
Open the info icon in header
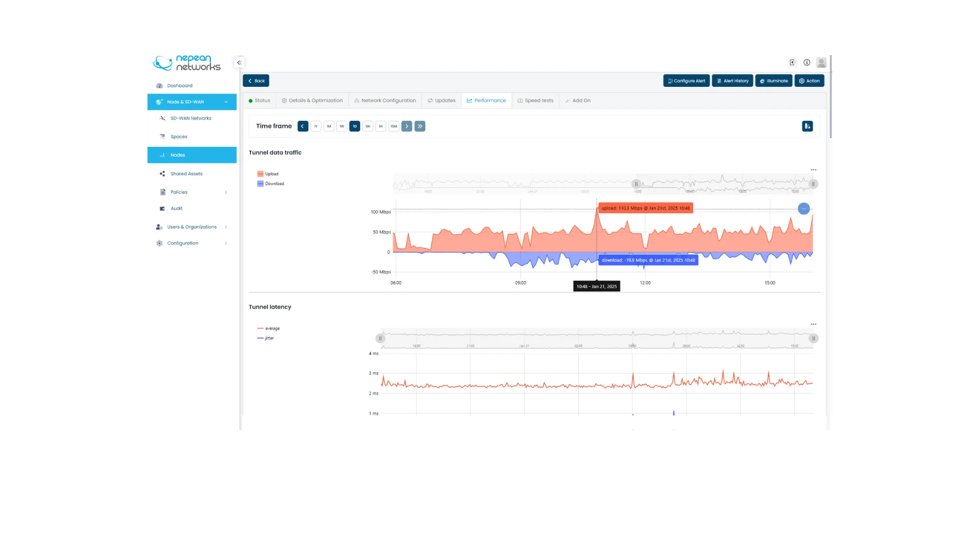click(x=807, y=62)
